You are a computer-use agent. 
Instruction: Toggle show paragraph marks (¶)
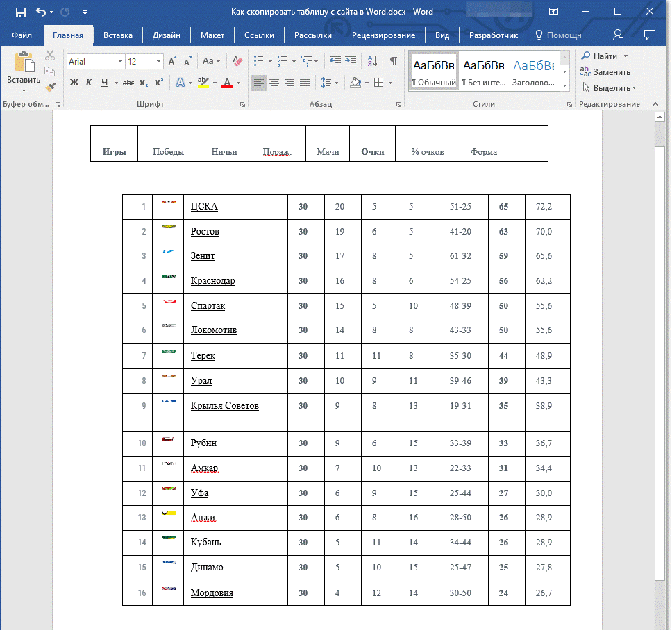(393, 61)
